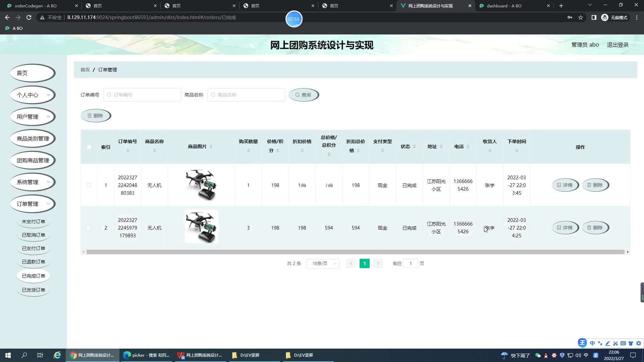
Task: Open Windows Start menu
Action: point(8,355)
